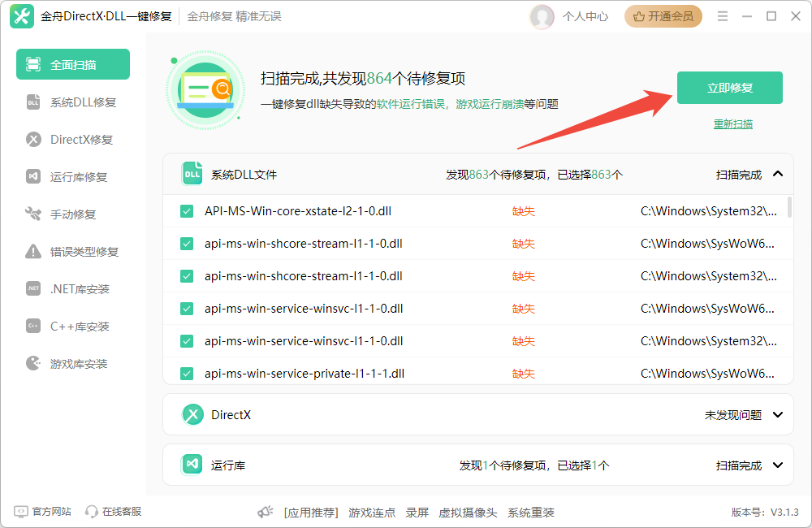
Task: Expand the DirectX section chevron
Action: [778, 414]
